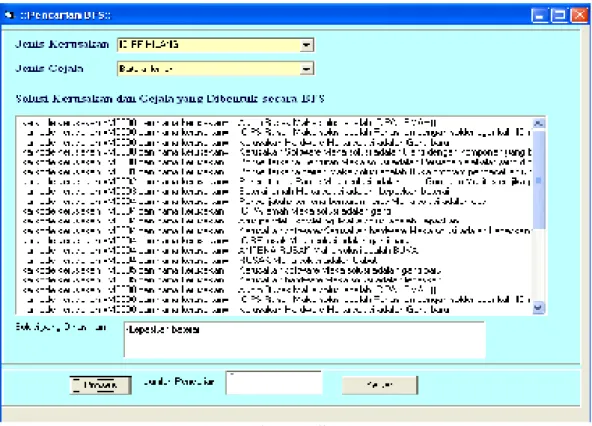592x426 pixels.
Task: Click the application icon in the title bar
Action: [9, 15]
